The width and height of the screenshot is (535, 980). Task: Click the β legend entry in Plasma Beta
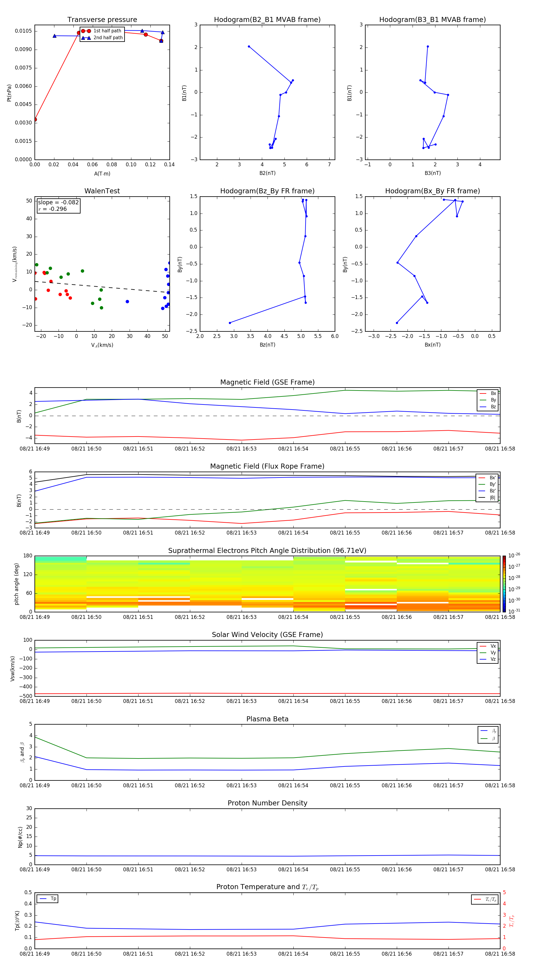pos(488,739)
